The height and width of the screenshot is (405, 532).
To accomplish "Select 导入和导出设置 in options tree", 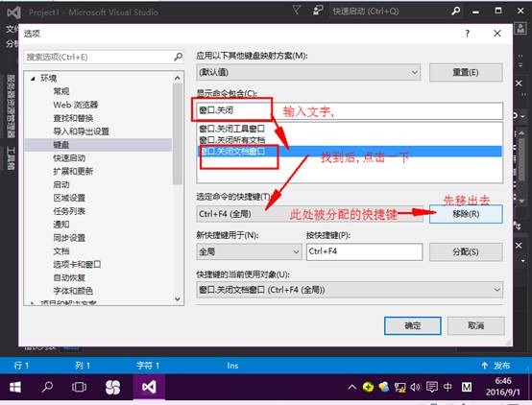I will (x=81, y=131).
